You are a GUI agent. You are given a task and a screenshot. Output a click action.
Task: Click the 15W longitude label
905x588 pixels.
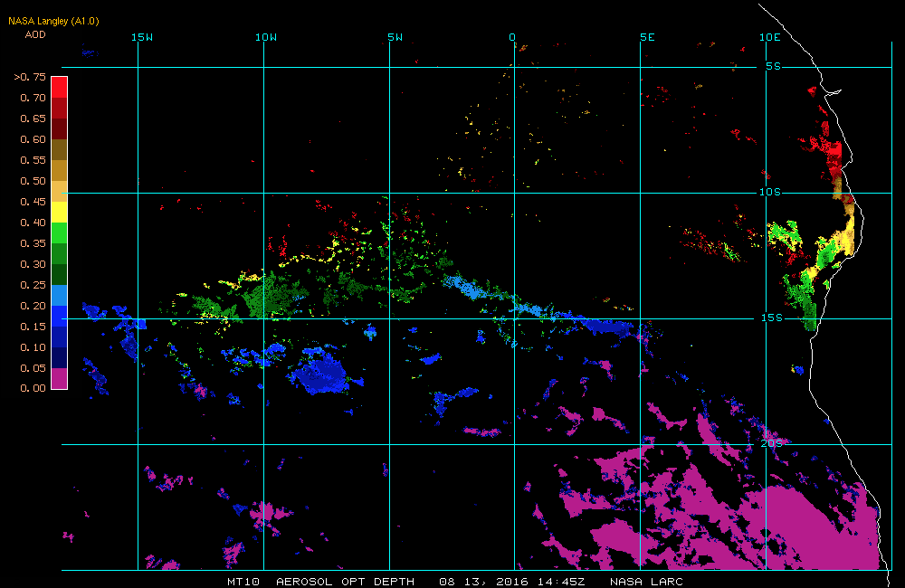(x=142, y=37)
